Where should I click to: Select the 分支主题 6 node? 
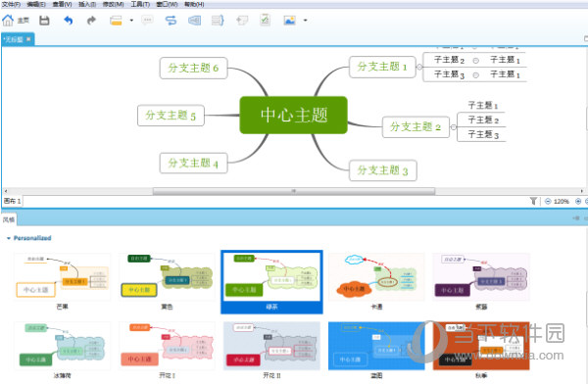click(x=193, y=68)
